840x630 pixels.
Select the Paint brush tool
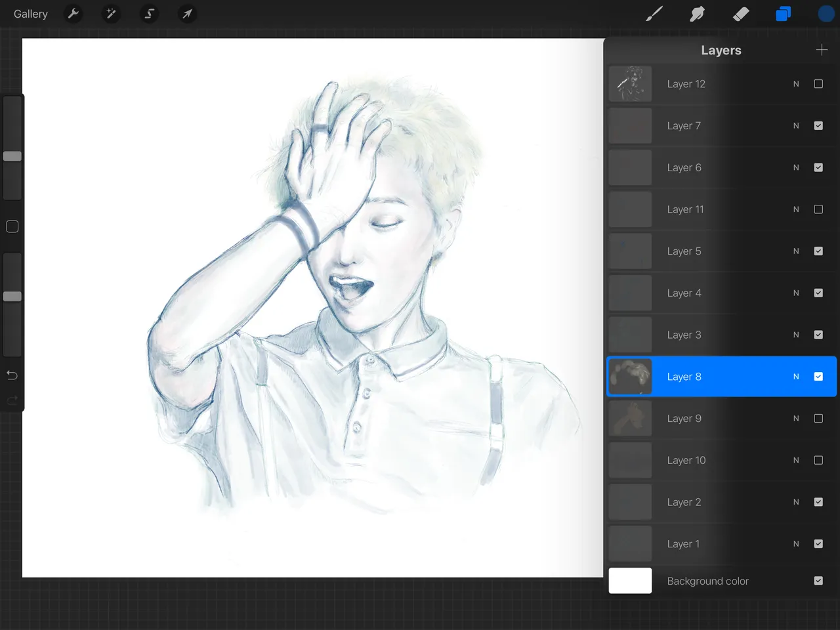654,14
